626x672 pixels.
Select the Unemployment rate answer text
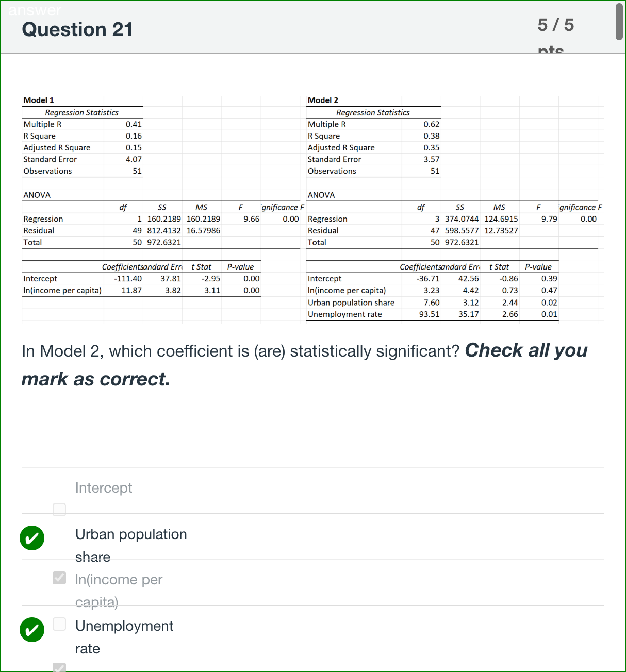[124, 637]
